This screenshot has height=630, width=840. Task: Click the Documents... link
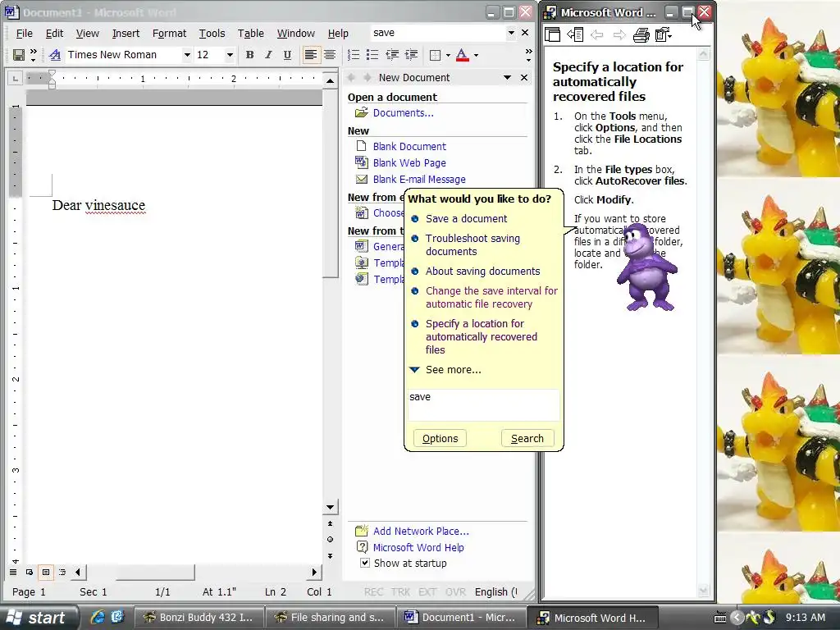[x=404, y=113]
